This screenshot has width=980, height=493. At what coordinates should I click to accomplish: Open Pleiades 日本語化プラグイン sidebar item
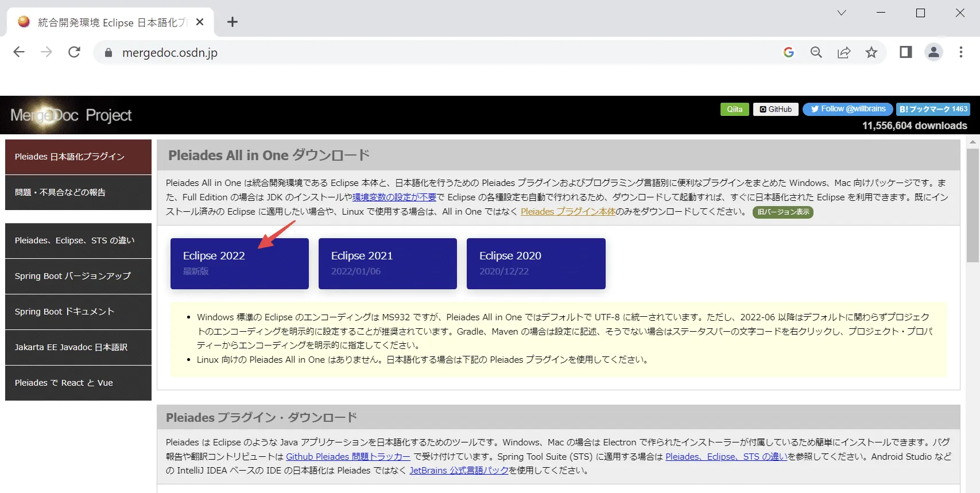78,157
